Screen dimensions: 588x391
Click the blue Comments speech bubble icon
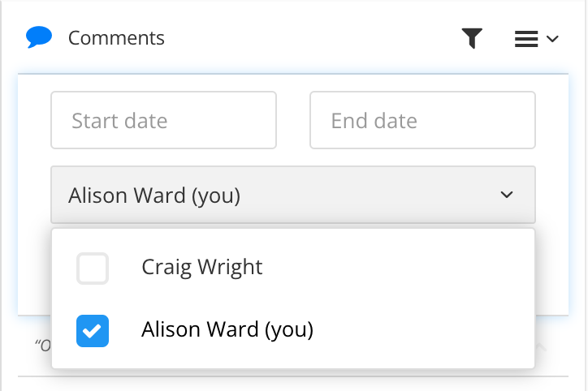point(39,37)
